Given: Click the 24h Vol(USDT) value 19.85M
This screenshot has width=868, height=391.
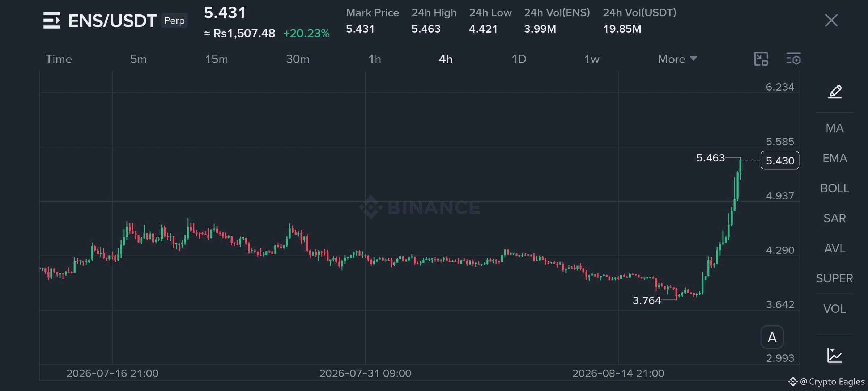Looking at the screenshot, I should [622, 29].
